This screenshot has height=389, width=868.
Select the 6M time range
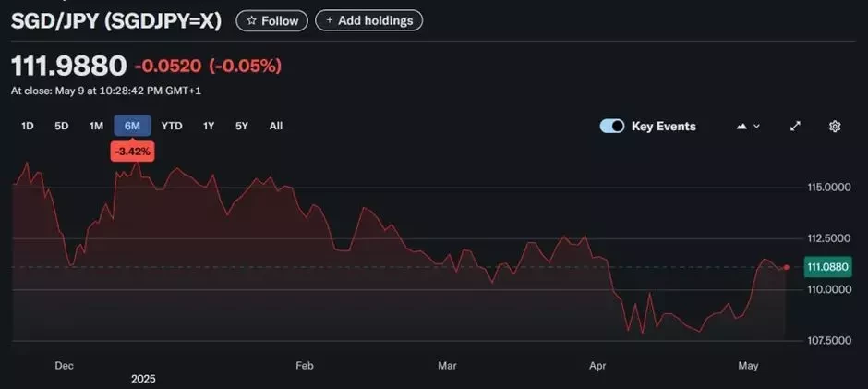[132, 126]
